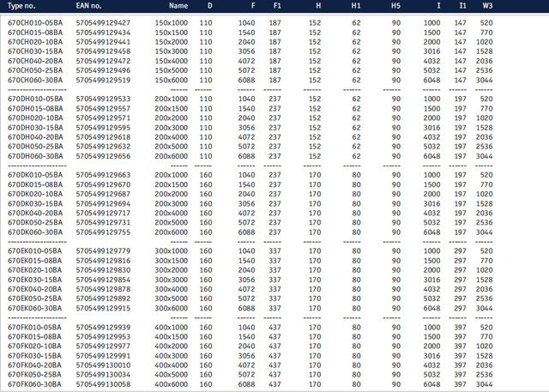Click the name 150x6000
Image resolution: width=549 pixels, height=392 pixels.
click(172, 80)
